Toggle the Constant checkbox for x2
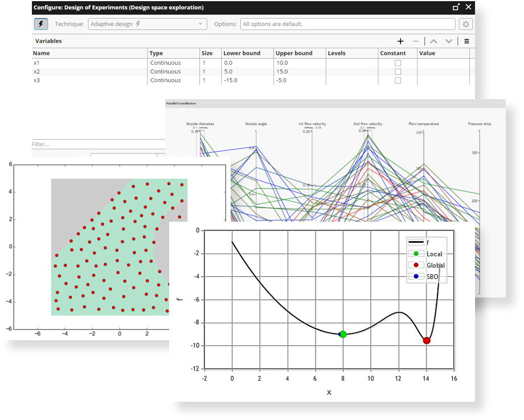524x420 pixels. point(398,72)
